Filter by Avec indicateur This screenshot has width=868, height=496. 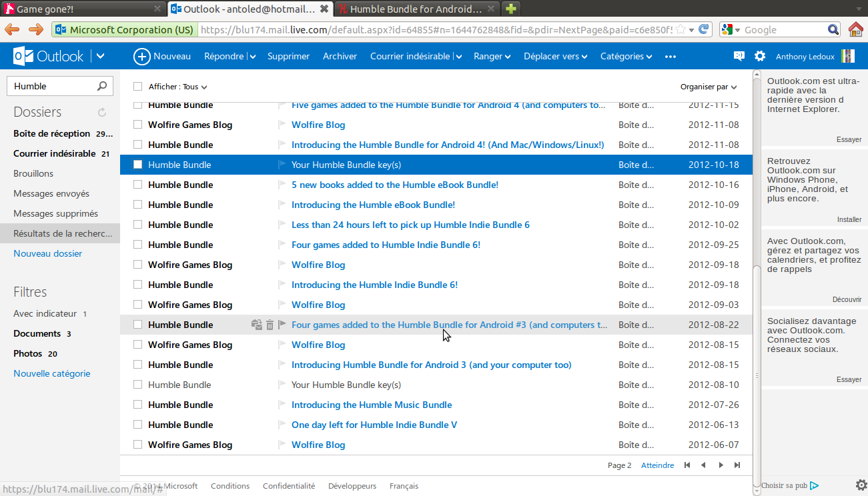click(45, 313)
